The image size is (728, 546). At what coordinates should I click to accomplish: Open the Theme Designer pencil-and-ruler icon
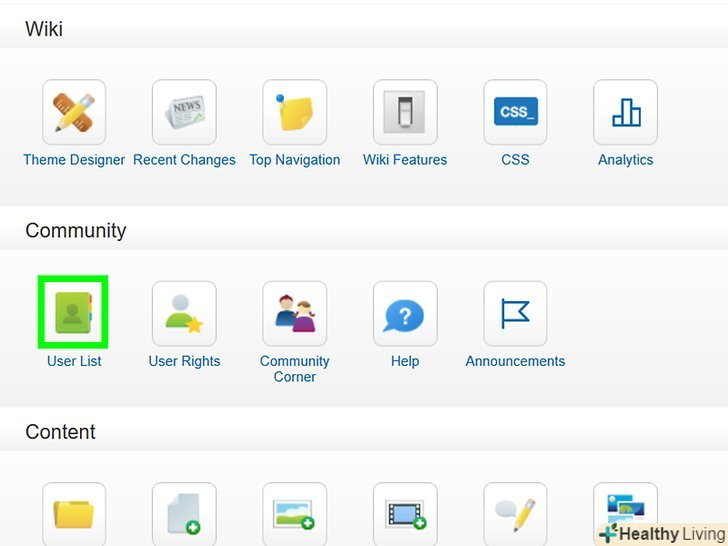tap(74, 112)
